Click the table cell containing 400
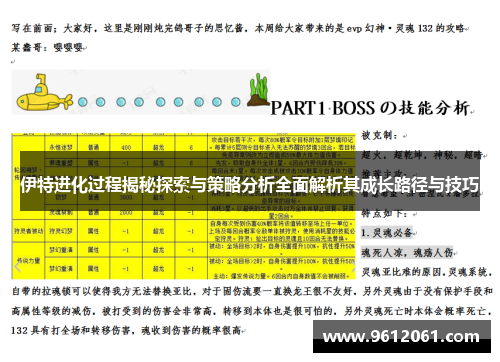The width and height of the screenshot is (500, 362). point(126,147)
